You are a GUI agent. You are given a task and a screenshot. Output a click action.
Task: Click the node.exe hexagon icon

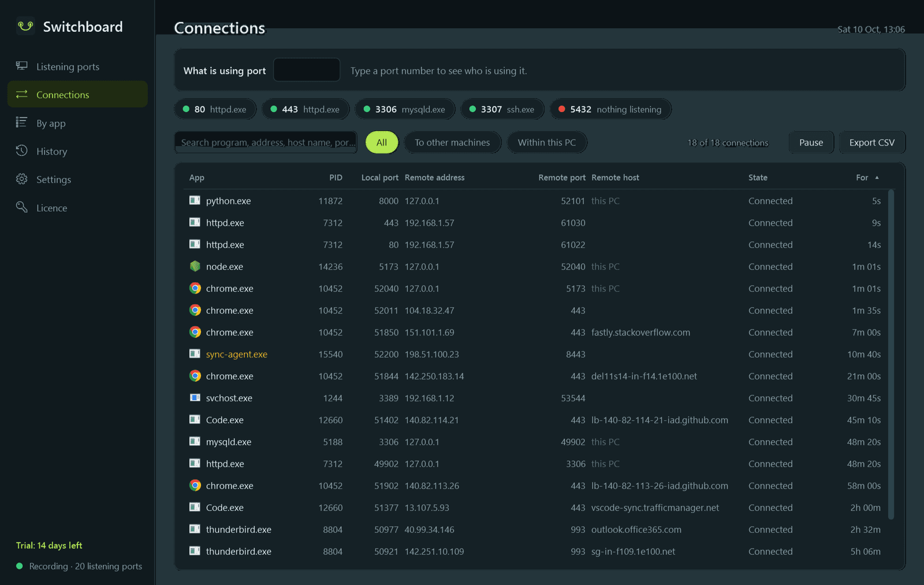coord(195,266)
